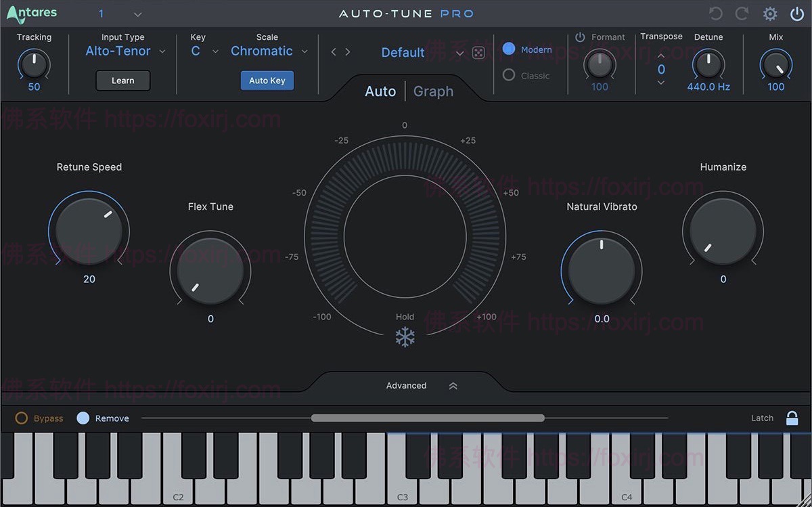
Task: Click the plugin power icon at top right
Action: click(x=797, y=14)
